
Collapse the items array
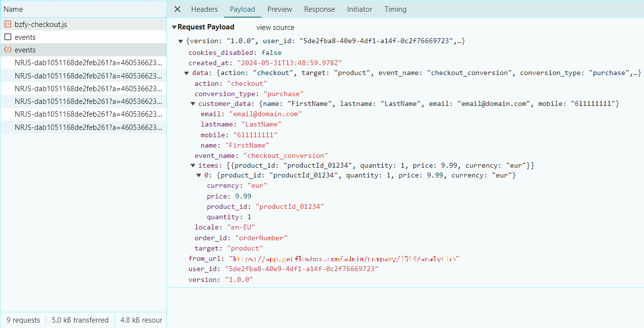(193, 166)
